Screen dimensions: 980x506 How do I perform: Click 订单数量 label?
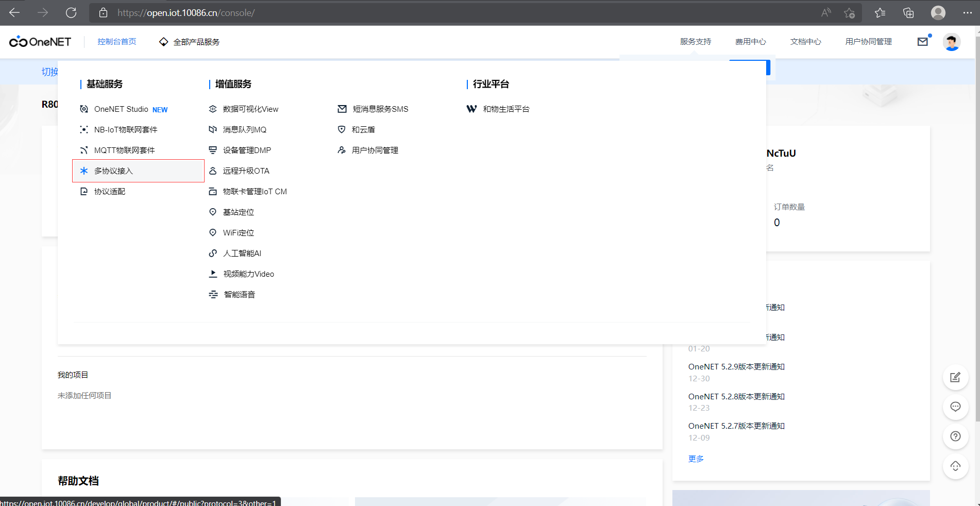[x=789, y=207]
